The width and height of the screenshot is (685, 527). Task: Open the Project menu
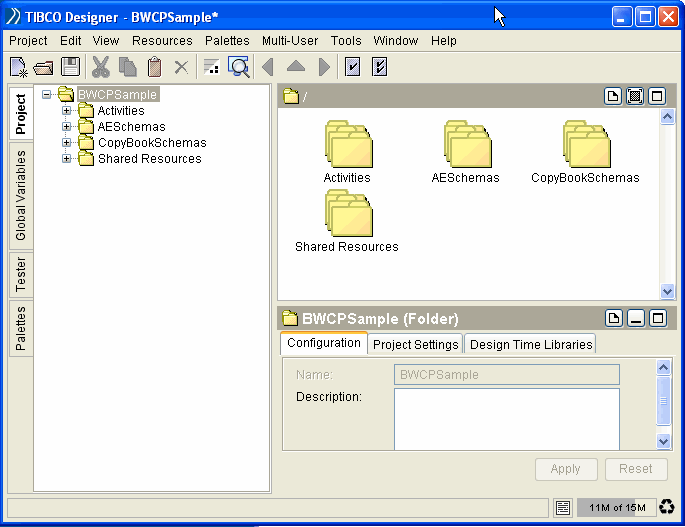[28, 41]
